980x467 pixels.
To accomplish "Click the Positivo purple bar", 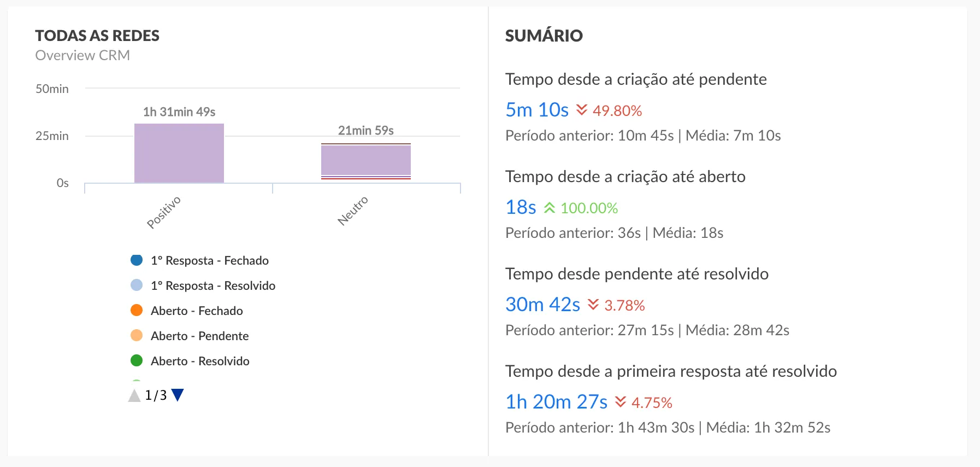I will coord(179,153).
